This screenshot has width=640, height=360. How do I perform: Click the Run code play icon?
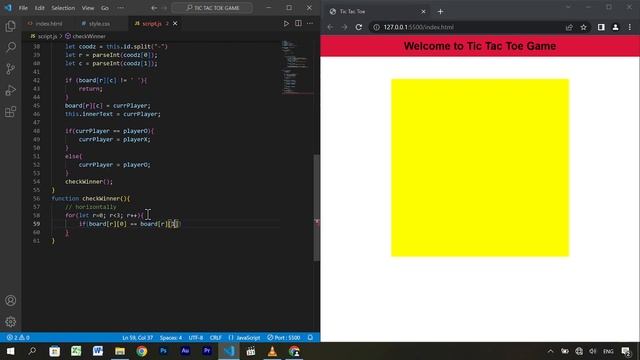[286, 24]
